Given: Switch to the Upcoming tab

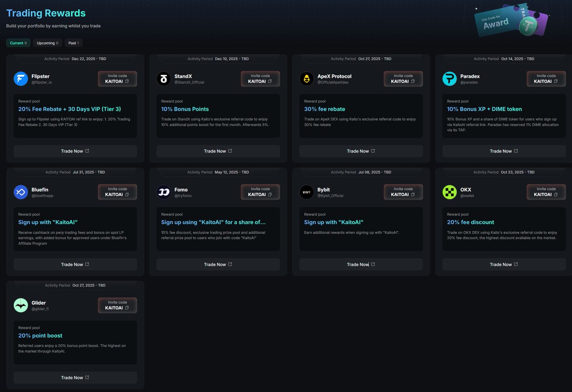Looking at the screenshot, I should point(48,43).
